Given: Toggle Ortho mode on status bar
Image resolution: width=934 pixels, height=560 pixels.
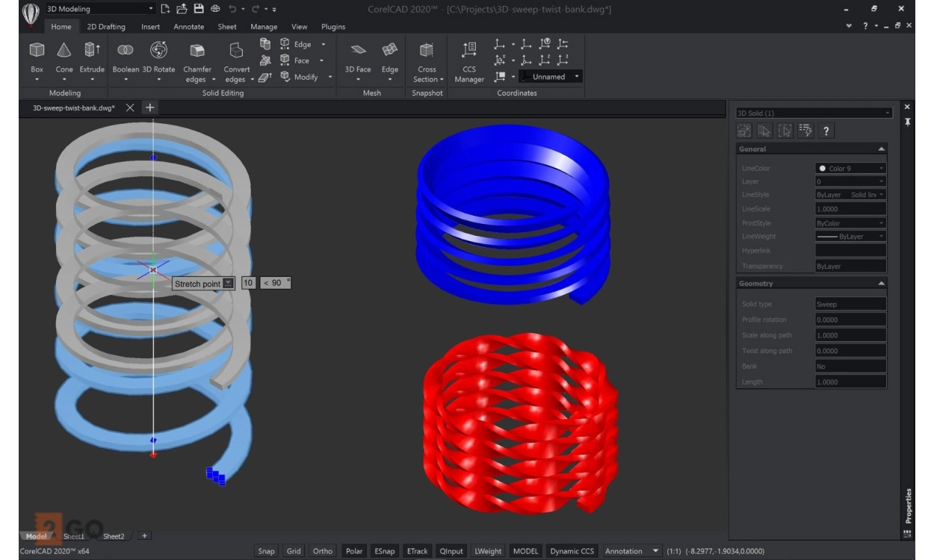Looking at the screenshot, I should (323, 551).
